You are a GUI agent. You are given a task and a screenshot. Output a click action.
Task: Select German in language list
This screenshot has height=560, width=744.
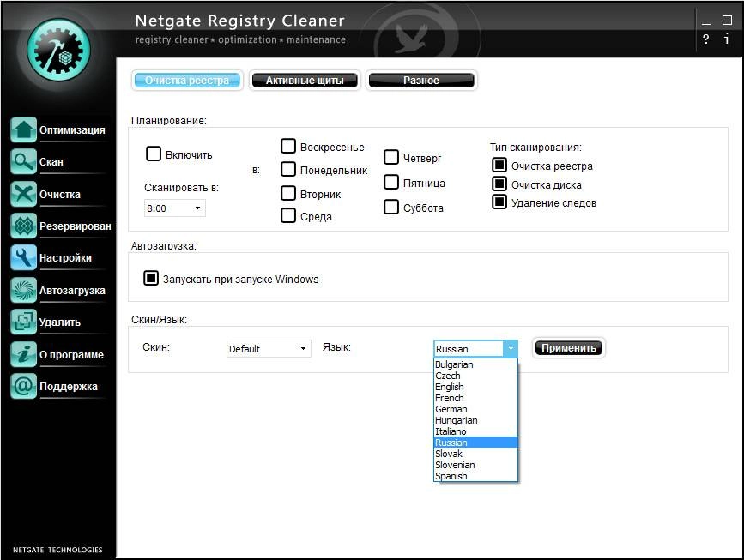[475, 409]
